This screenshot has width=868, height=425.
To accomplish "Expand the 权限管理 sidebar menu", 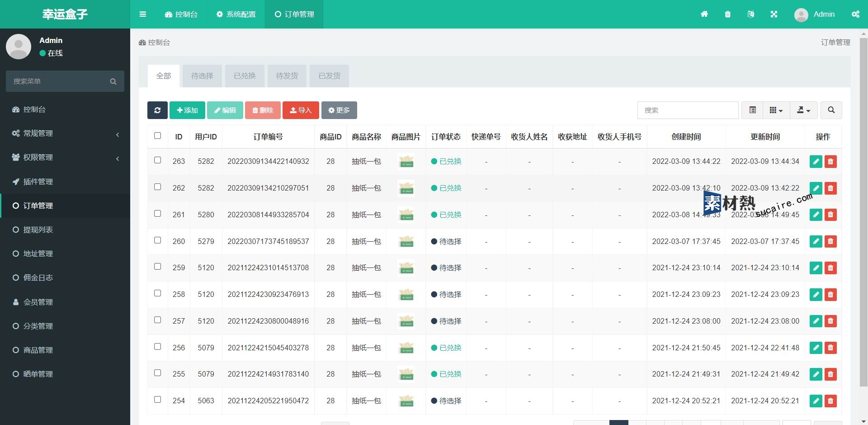I will [x=65, y=158].
